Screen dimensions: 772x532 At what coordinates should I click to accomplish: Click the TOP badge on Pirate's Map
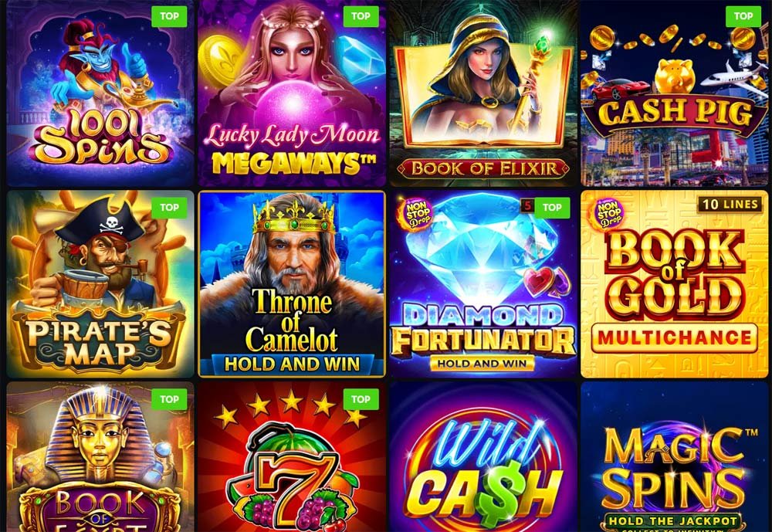(169, 208)
